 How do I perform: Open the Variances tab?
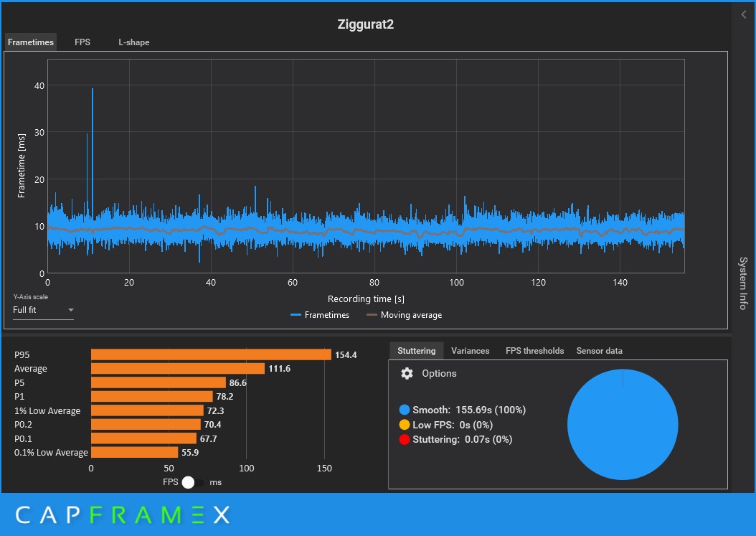(470, 351)
